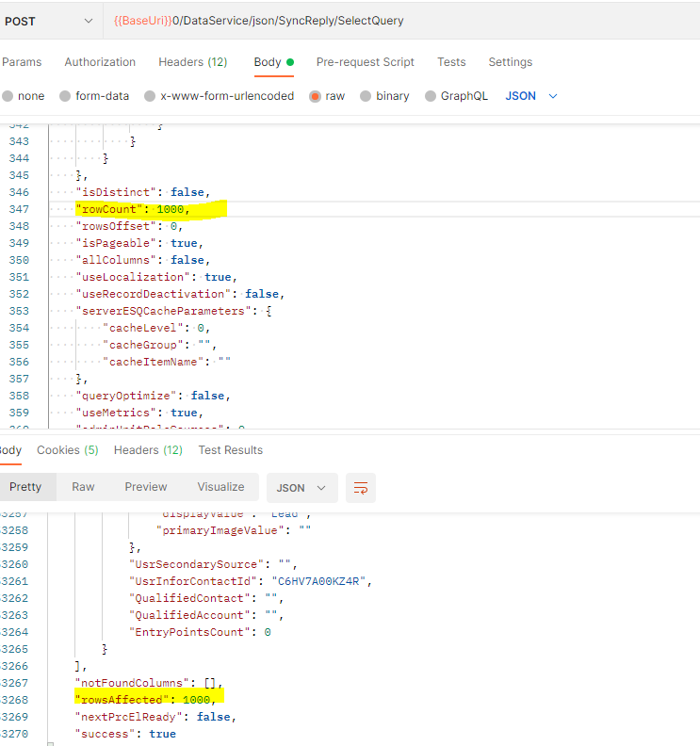Click the "queryOptimize": false line
The image size is (700, 746).
coord(154,396)
